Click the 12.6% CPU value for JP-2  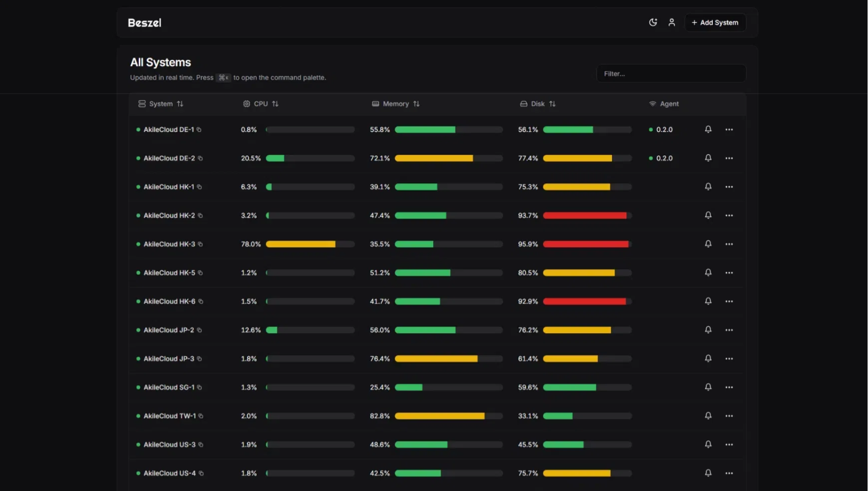[251, 330]
